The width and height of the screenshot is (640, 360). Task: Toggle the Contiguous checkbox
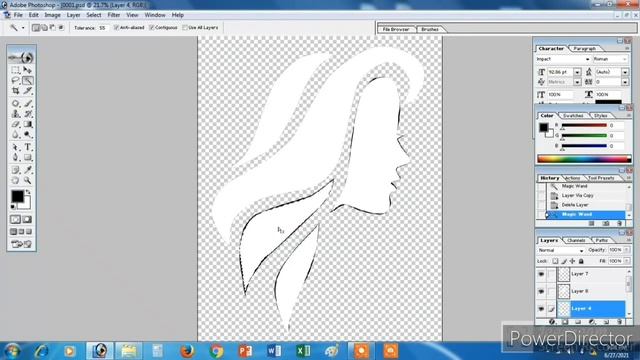152,27
